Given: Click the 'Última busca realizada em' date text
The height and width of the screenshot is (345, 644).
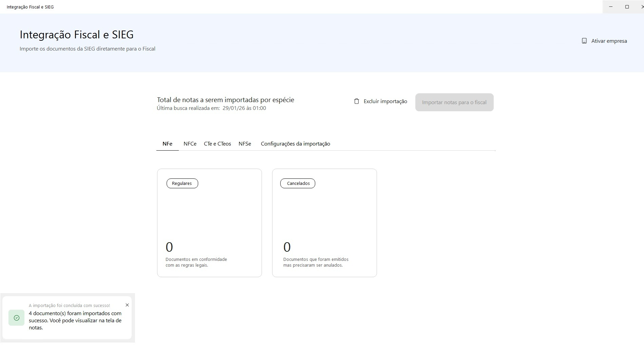Looking at the screenshot, I should click(211, 108).
